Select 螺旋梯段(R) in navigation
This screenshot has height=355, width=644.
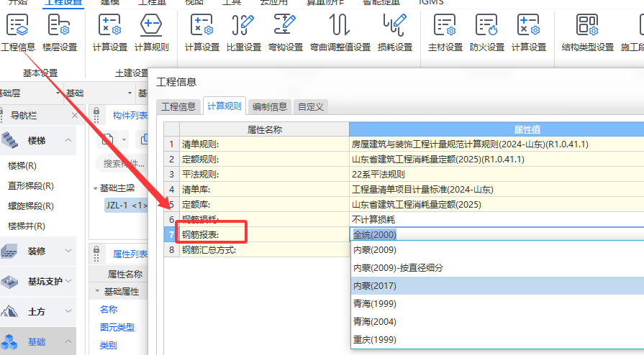pyautogui.click(x=31, y=206)
